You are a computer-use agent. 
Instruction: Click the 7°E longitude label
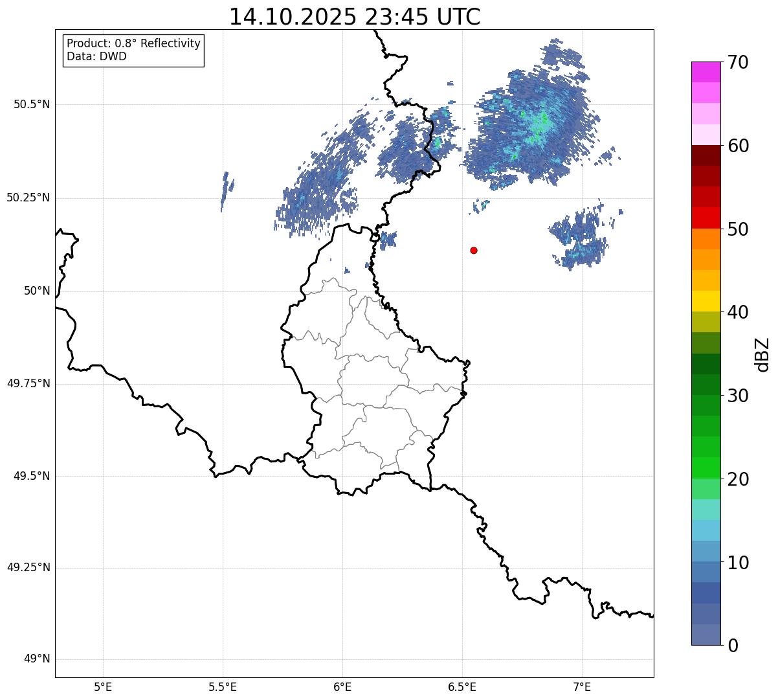coord(582,686)
